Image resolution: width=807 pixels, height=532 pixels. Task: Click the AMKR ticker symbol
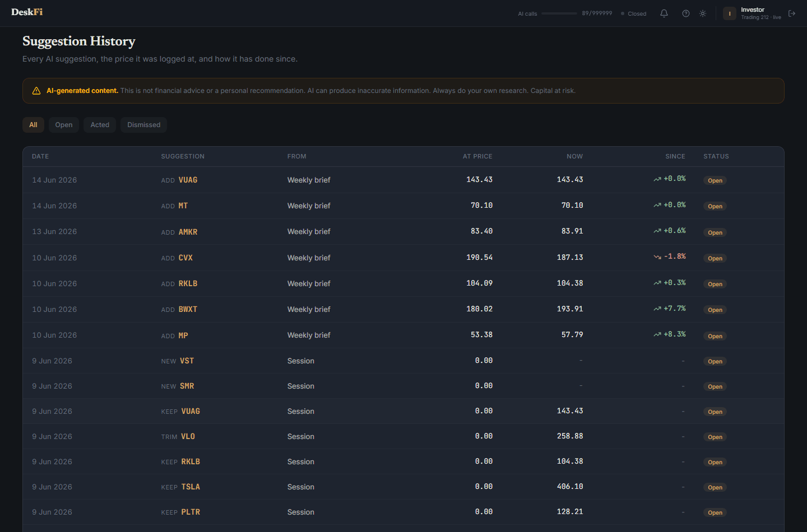pos(188,232)
